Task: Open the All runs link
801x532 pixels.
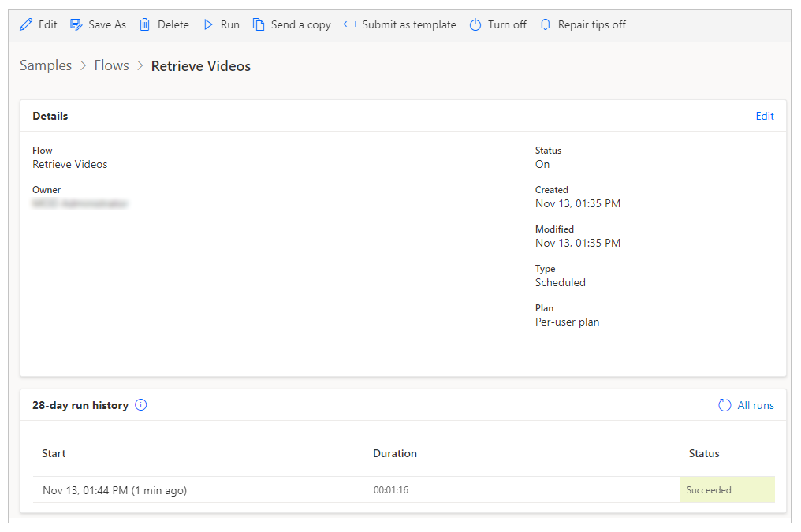Action: [755, 405]
